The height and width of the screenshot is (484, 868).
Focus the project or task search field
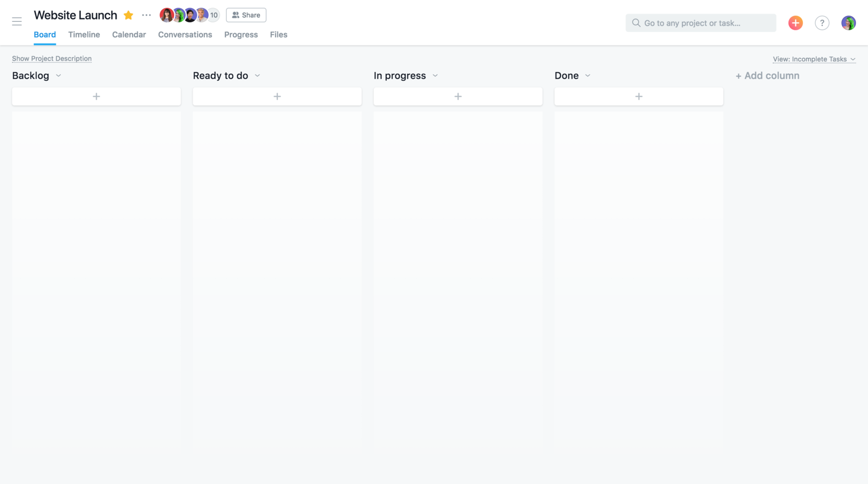click(x=701, y=23)
